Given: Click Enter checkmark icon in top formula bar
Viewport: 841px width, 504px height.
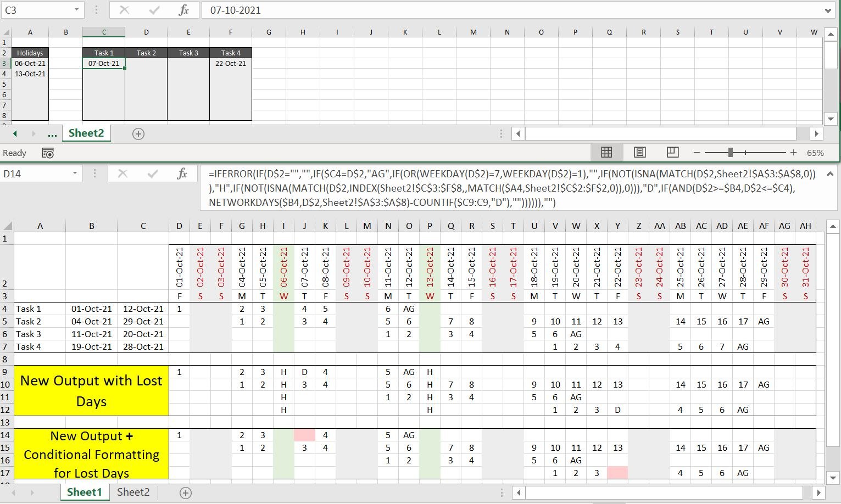Looking at the screenshot, I should 154,10.
